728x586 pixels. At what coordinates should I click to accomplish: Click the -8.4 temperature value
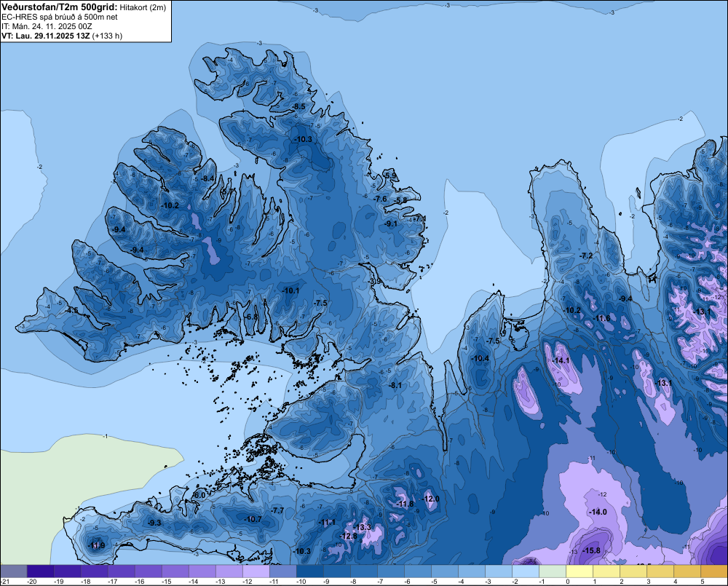point(208,178)
